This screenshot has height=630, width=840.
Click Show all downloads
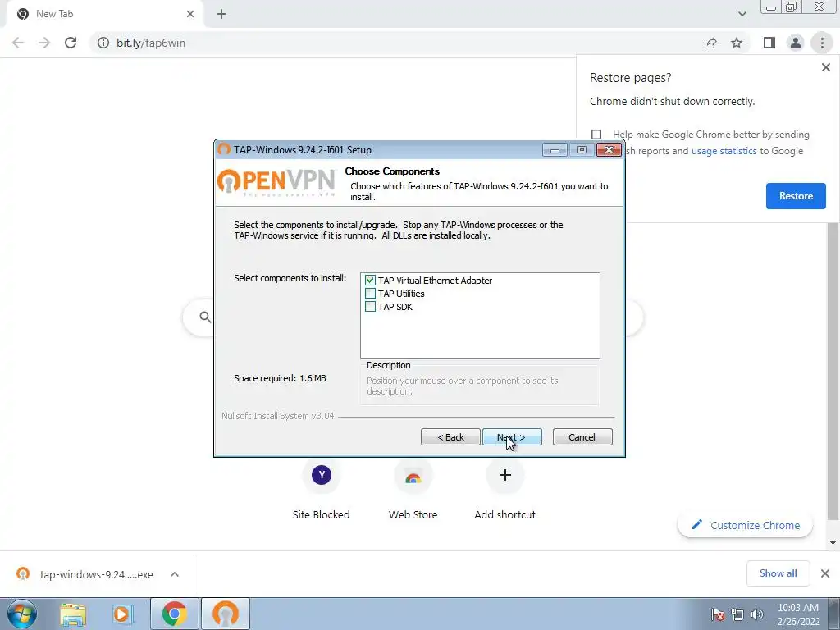click(x=778, y=573)
